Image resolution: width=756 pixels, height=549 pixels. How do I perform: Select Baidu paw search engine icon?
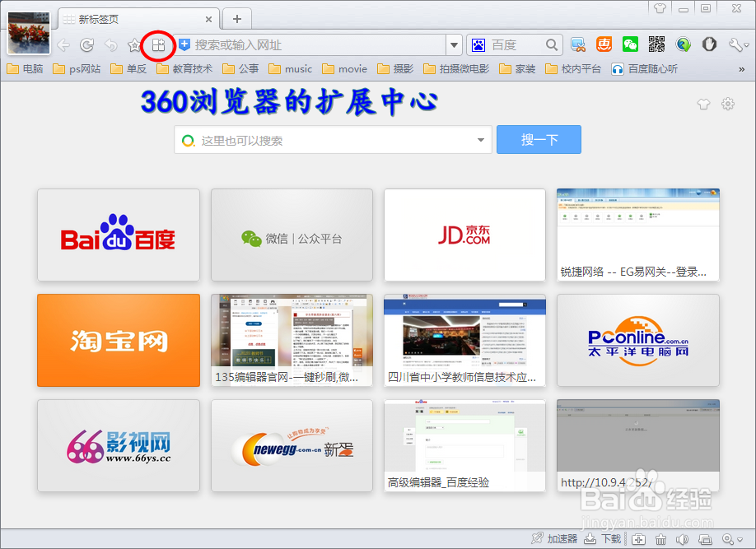pyautogui.click(x=478, y=45)
